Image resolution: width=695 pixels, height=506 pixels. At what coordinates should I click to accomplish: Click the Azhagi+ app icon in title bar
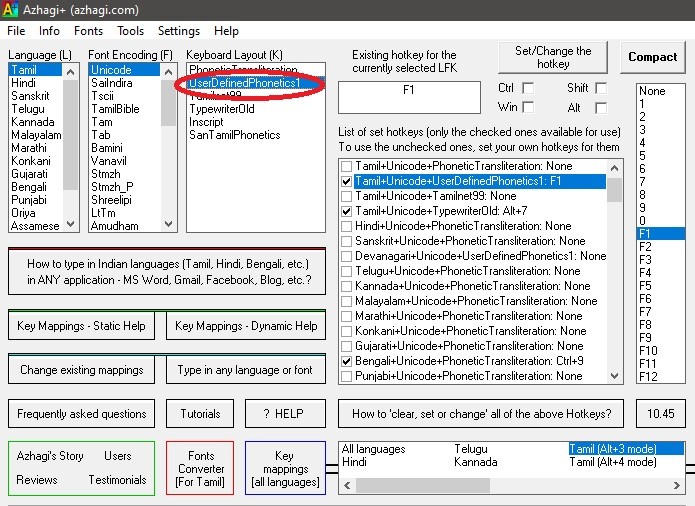pos(10,9)
